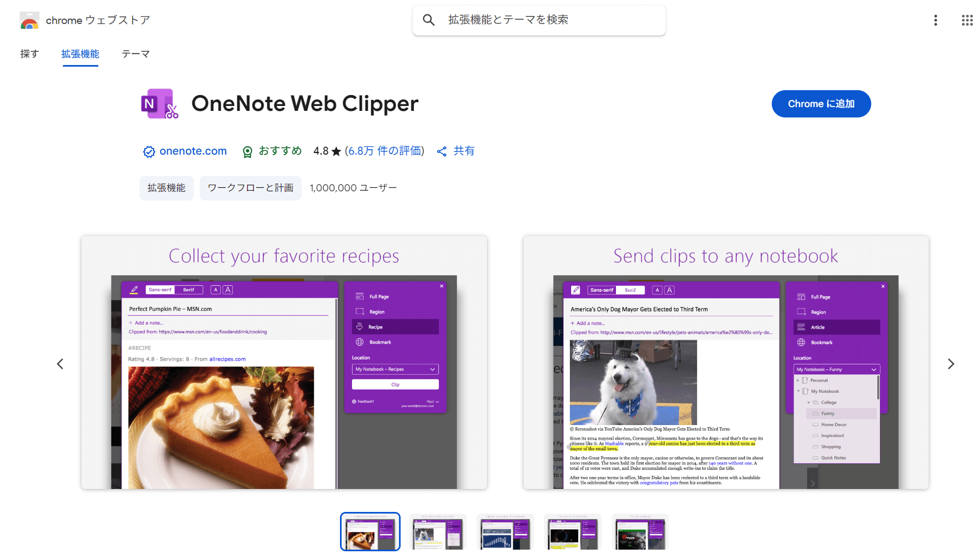Click the Chrome Web Store logo icon
The image size is (980, 560).
pyautogui.click(x=30, y=21)
